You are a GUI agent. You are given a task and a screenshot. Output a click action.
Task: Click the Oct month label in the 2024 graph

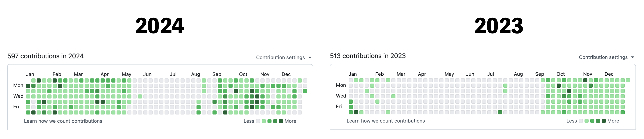(x=243, y=74)
